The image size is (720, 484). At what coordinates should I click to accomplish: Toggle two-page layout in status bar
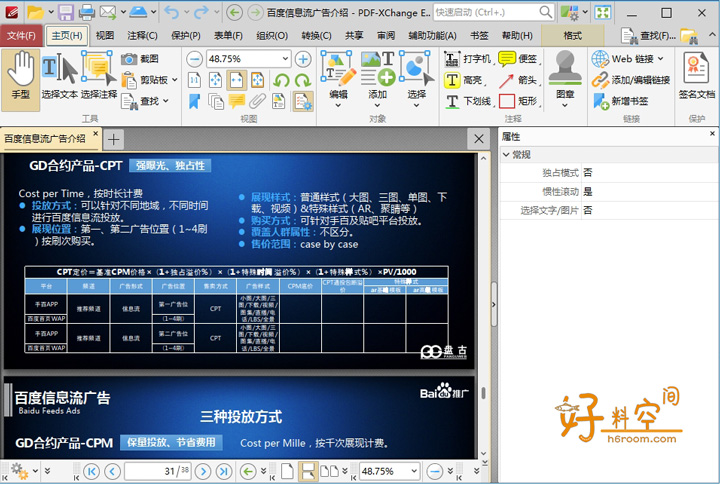(x=329, y=471)
